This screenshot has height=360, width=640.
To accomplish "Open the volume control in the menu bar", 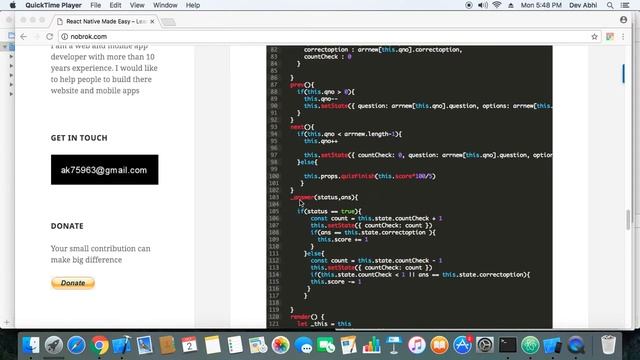I will click(x=482, y=5).
